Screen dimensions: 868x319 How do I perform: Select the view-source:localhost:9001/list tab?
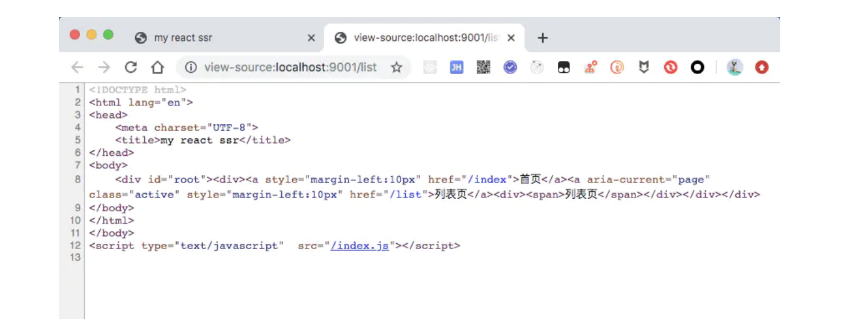tap(421, 38)
